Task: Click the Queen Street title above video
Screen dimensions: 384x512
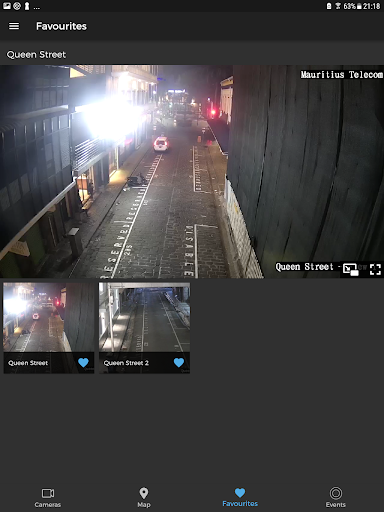Action: tap(36, 54)
